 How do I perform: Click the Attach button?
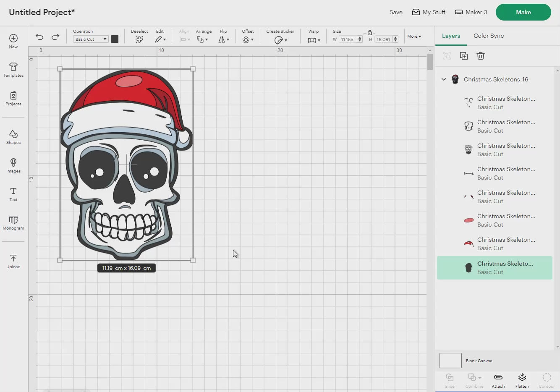click(x=498, y=380)
